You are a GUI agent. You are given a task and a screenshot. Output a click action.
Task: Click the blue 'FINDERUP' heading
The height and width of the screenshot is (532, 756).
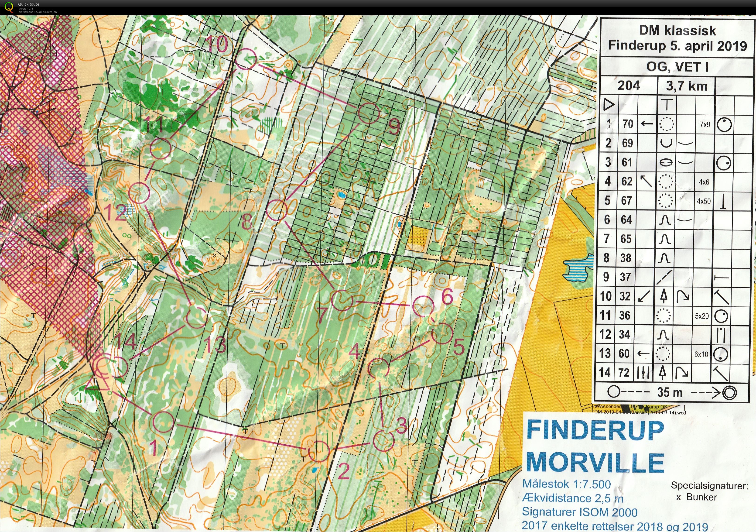595,430
